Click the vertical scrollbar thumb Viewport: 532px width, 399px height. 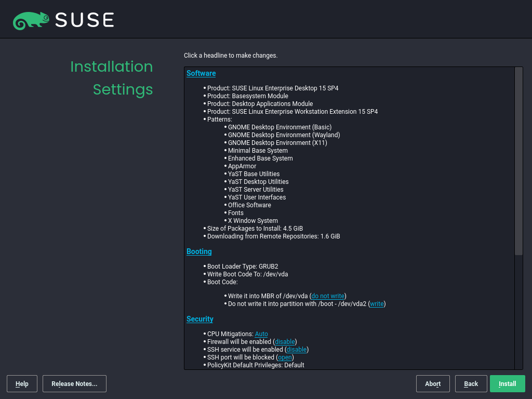(x=518, y=161)
